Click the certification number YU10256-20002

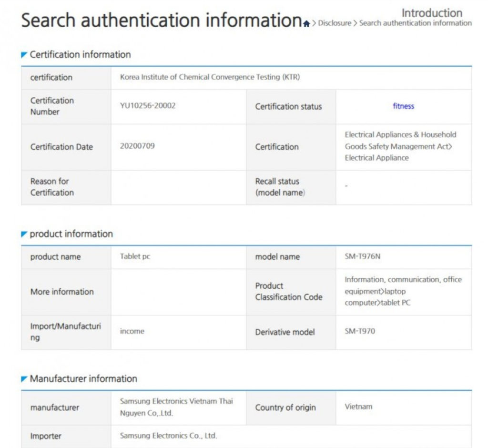tap(148, 106)
